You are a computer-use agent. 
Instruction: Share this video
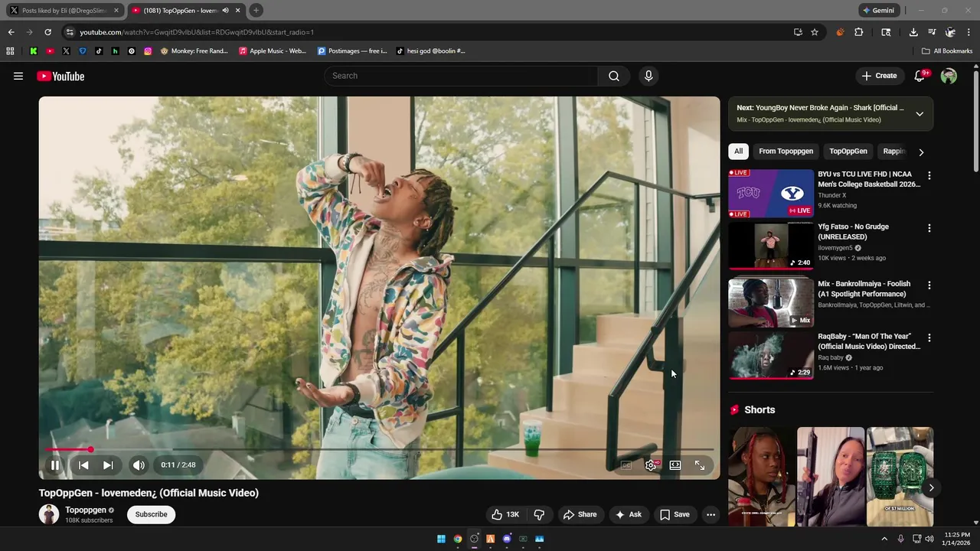click(x=580, y=514)
